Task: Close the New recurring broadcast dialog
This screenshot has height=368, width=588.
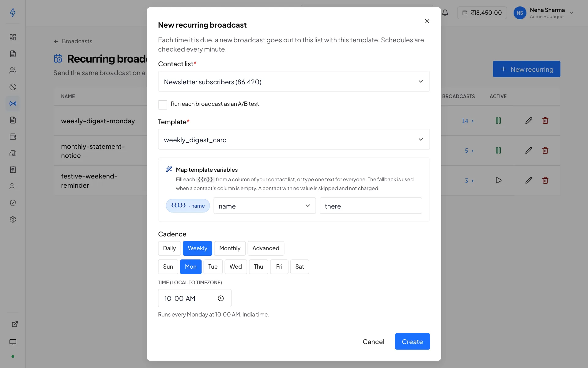Action: (x=427, y=21)
